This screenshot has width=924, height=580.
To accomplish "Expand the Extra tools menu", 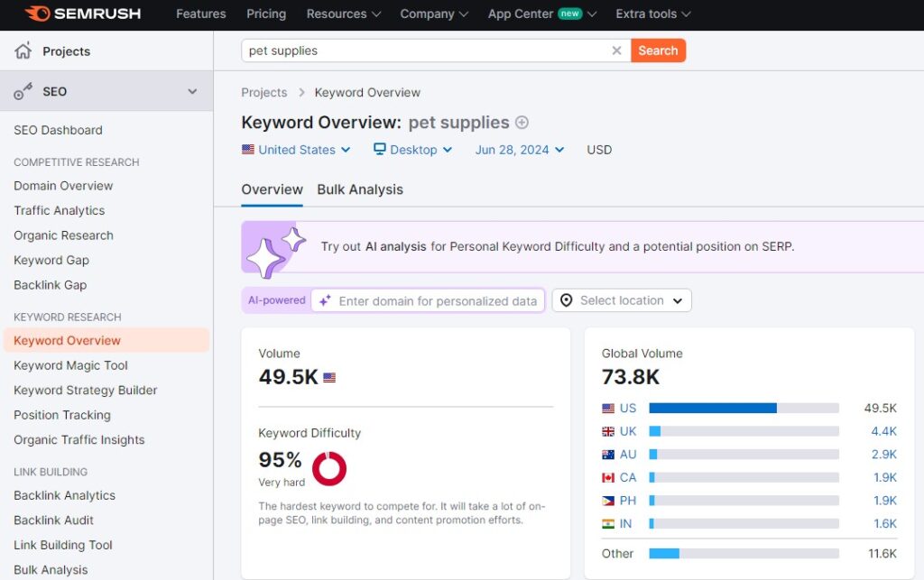I will (x=653, y=14).
